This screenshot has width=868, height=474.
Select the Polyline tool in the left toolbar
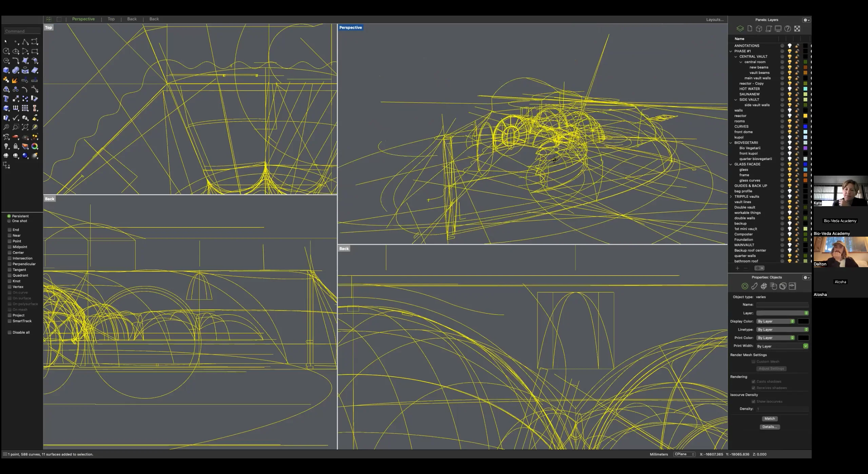pyautogui.click(x=25, y=42)
